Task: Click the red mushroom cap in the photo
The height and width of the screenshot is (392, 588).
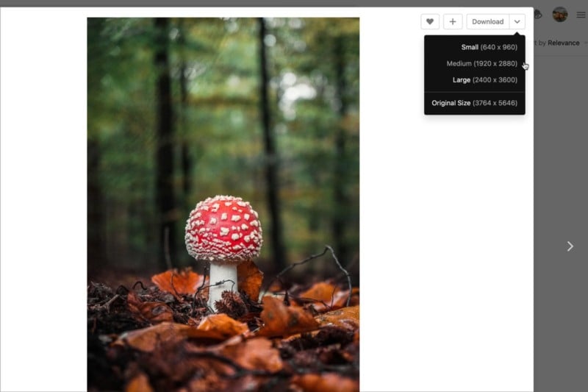Action: point(224,227)
